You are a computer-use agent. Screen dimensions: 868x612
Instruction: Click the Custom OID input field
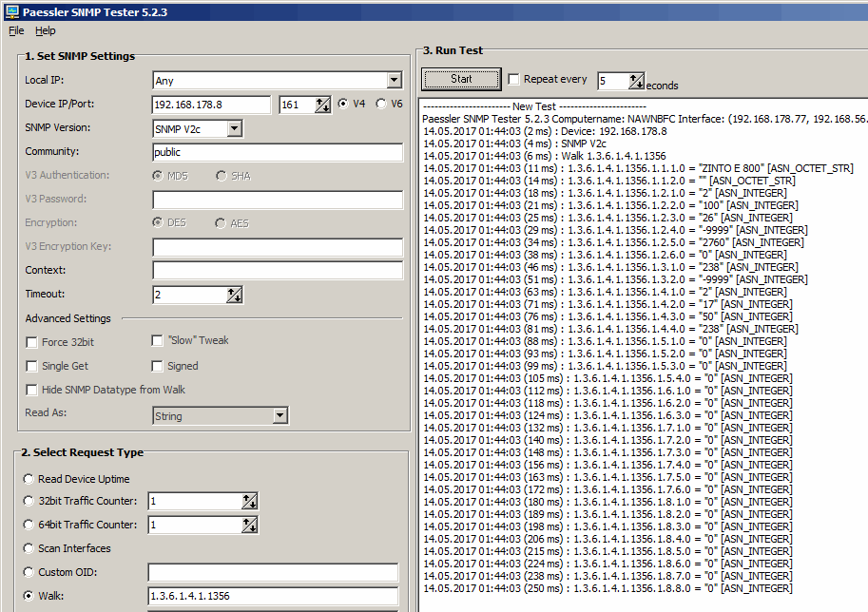(273, 573)
